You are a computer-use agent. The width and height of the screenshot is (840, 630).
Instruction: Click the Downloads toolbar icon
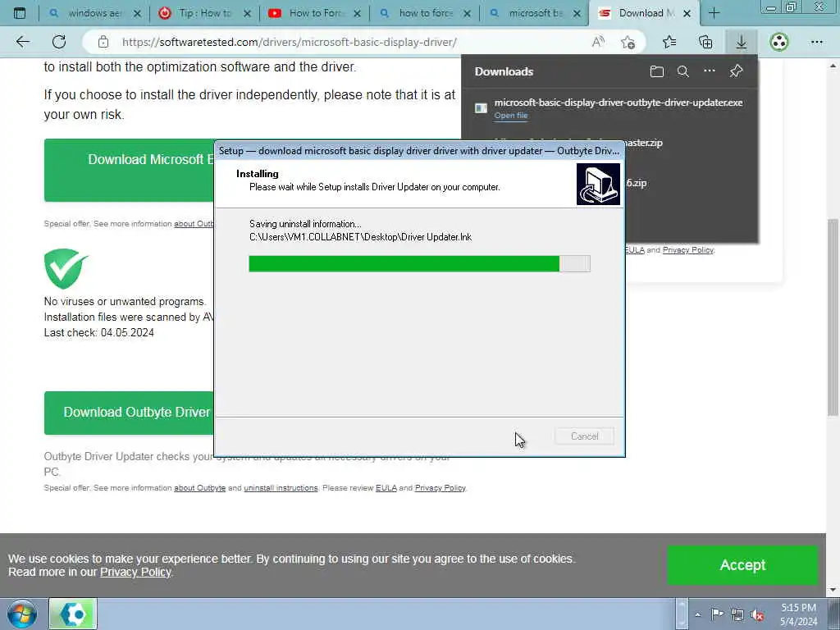click(742, 42)
